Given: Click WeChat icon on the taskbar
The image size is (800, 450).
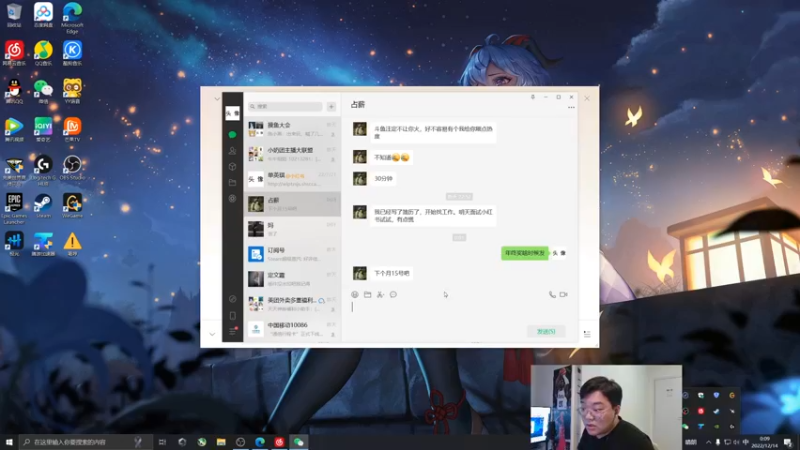Looking at the screenshot, I should tap(298, 442).
